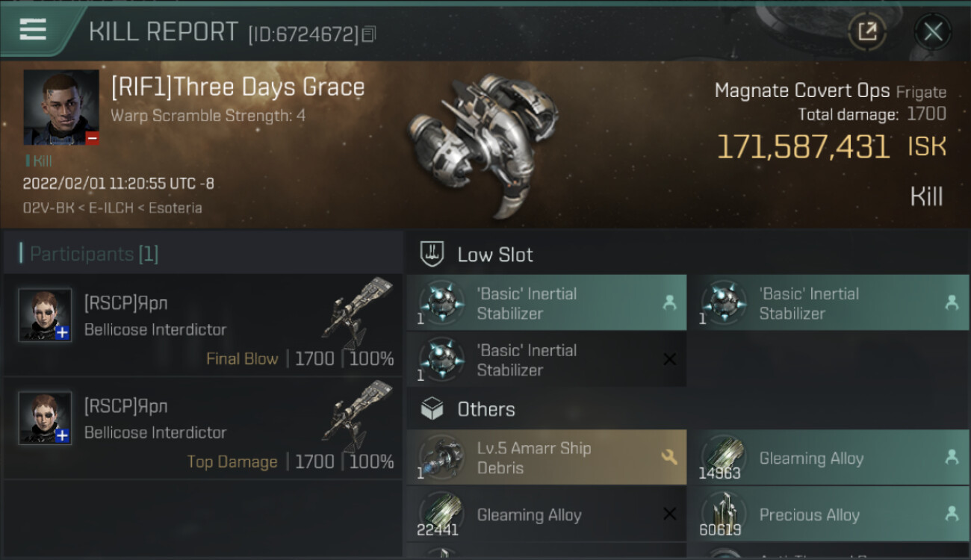971x560 pixels.
Task: Click the 02V-BK system location link
Action: coord(49,208)
